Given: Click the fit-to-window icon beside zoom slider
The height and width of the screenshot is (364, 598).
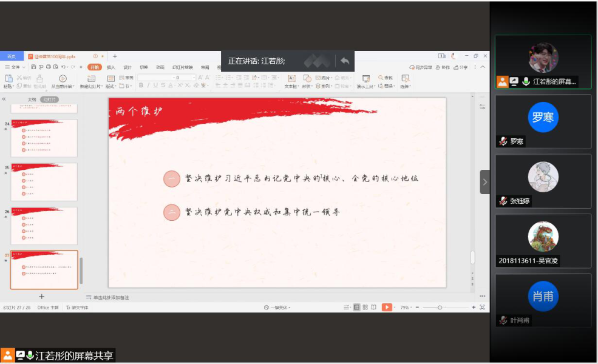Looking at the screenshot, I should point(482,307).
